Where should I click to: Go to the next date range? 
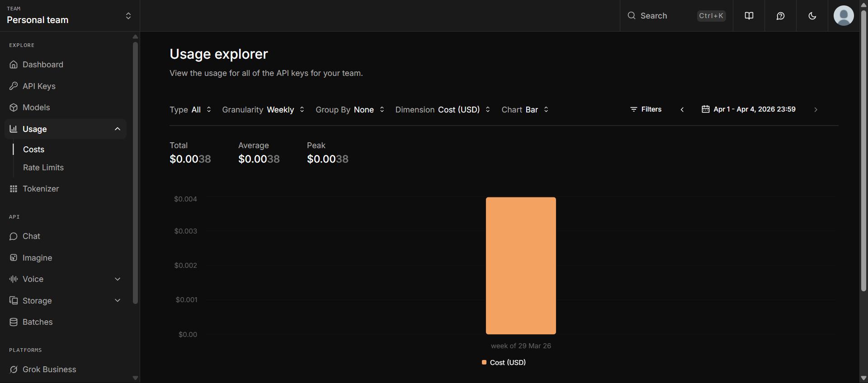pos(816,109)
